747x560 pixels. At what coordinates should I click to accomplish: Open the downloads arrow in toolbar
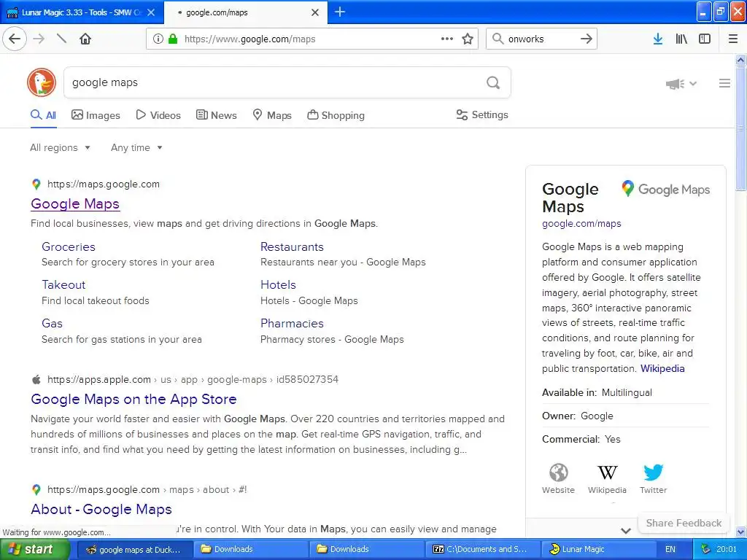[658, 39]
